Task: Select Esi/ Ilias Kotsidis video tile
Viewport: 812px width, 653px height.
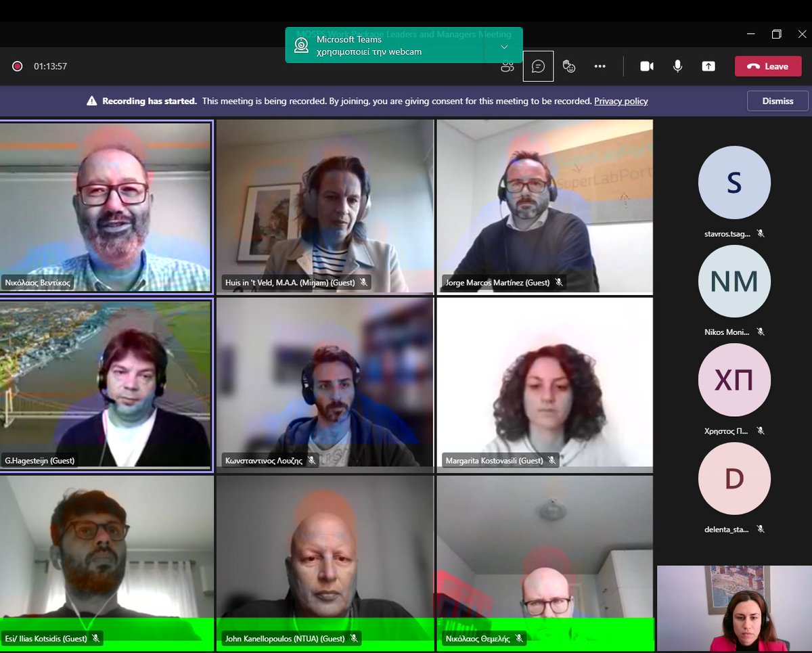Action: point(106,563)
